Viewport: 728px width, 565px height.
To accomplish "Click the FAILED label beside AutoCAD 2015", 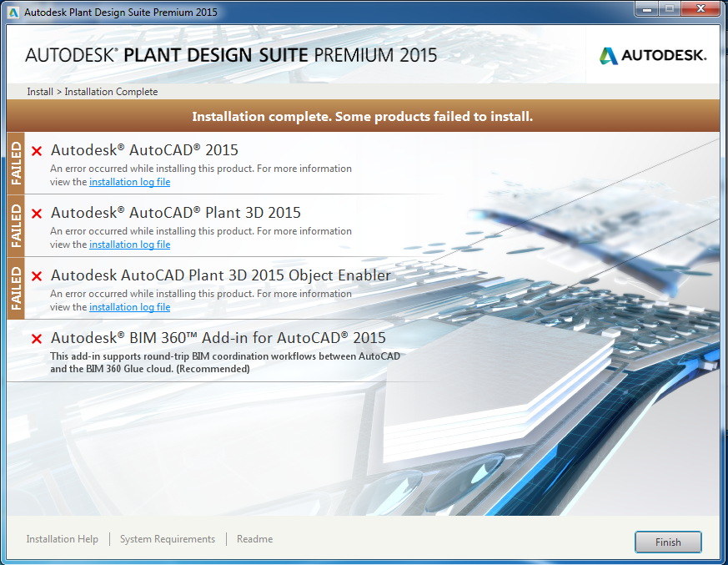I will (x=16, y=163).
